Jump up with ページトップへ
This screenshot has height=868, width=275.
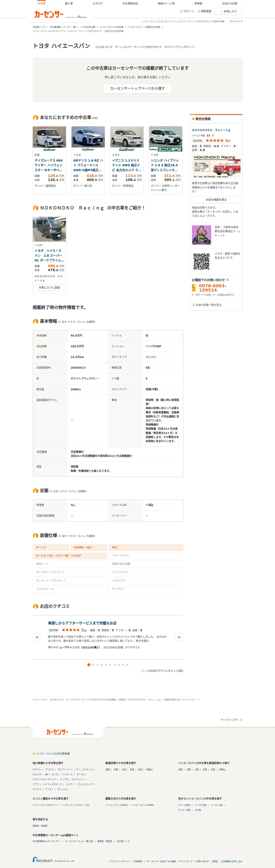tap(232, 720)
